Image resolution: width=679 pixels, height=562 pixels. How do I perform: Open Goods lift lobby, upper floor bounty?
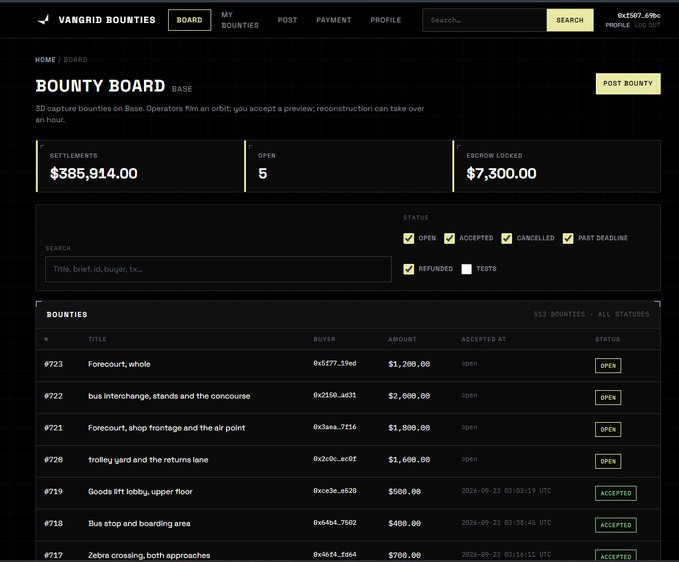coord(140,491)
